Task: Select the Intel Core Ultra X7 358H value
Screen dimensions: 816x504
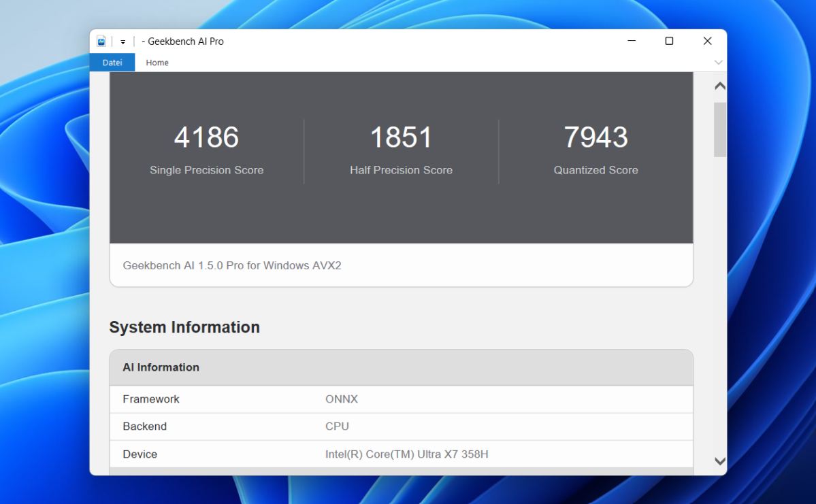Action: click(x=406, y=454)
